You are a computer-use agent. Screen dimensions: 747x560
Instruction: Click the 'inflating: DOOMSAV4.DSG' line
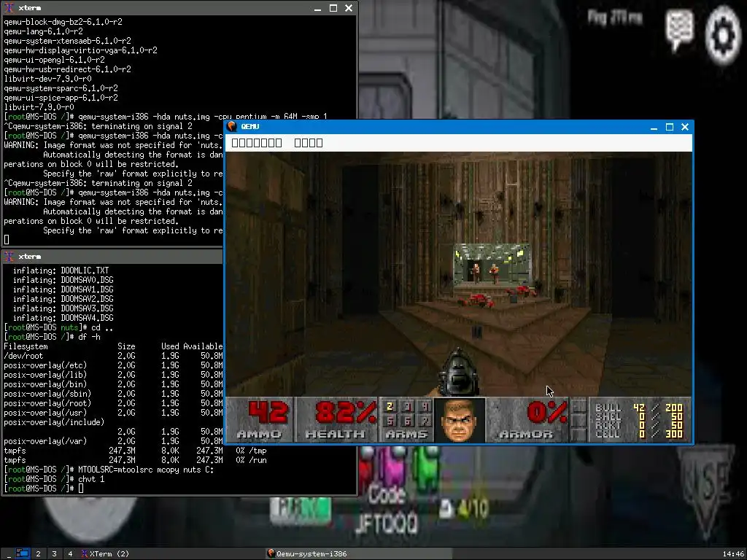point(63,318)
